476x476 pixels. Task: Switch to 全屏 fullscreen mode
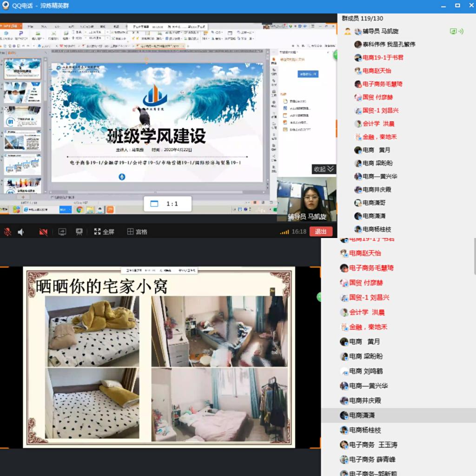point(104,232)
